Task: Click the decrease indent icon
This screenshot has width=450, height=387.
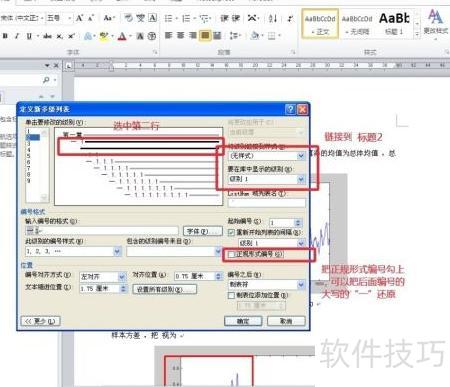Action: [224, 18]
